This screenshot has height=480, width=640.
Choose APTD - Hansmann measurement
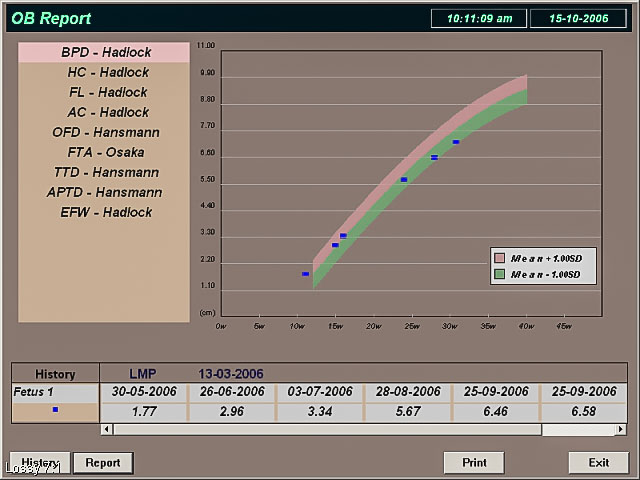point(103,192)
